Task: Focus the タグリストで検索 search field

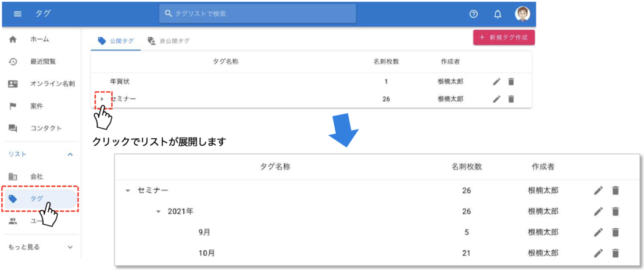Action: tap(257, 14)
